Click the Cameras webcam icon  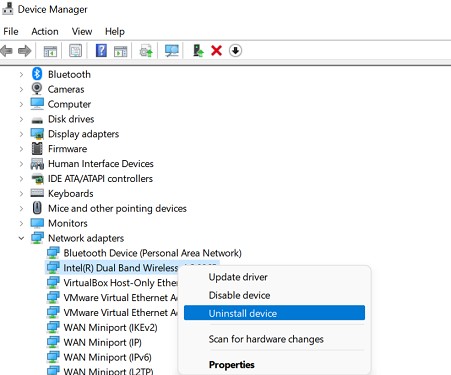click(37, 89)
